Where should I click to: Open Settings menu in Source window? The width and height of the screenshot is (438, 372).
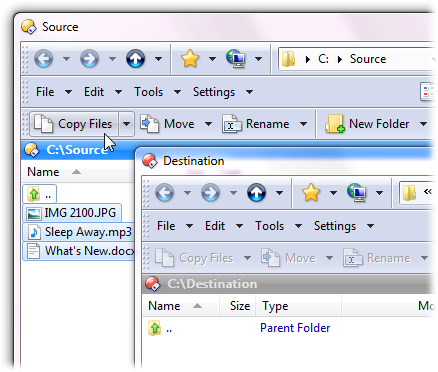click(x=214, y=92)
